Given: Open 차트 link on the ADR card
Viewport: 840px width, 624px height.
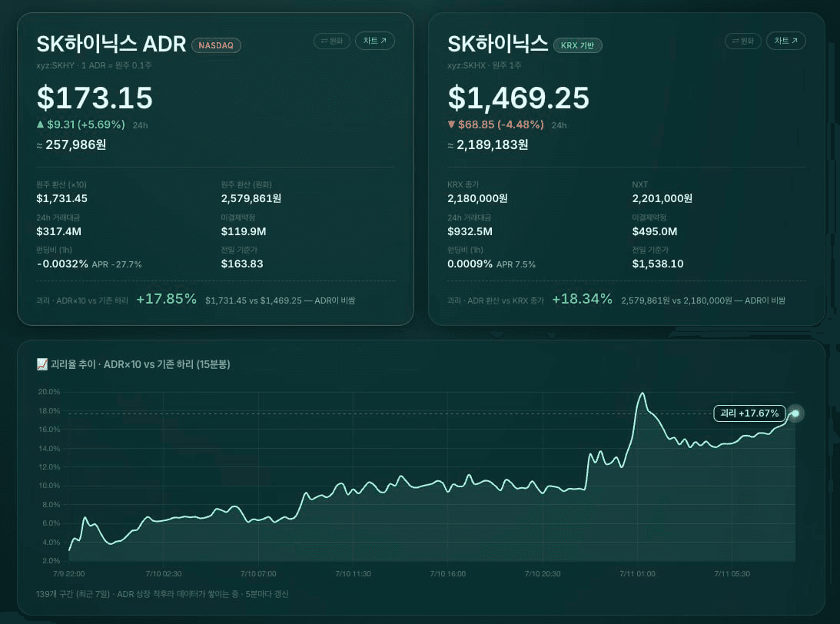Looking at the screenshot, I should click(374, 41).
